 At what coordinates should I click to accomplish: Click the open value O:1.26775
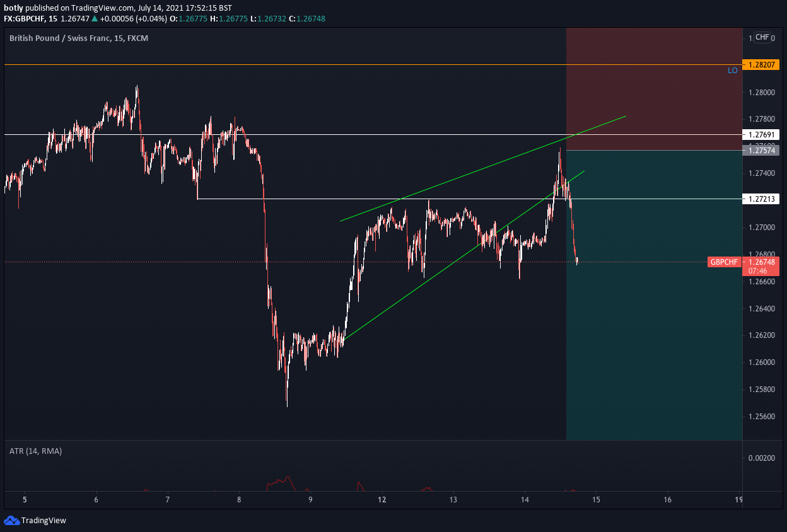(x=189, y=19)
